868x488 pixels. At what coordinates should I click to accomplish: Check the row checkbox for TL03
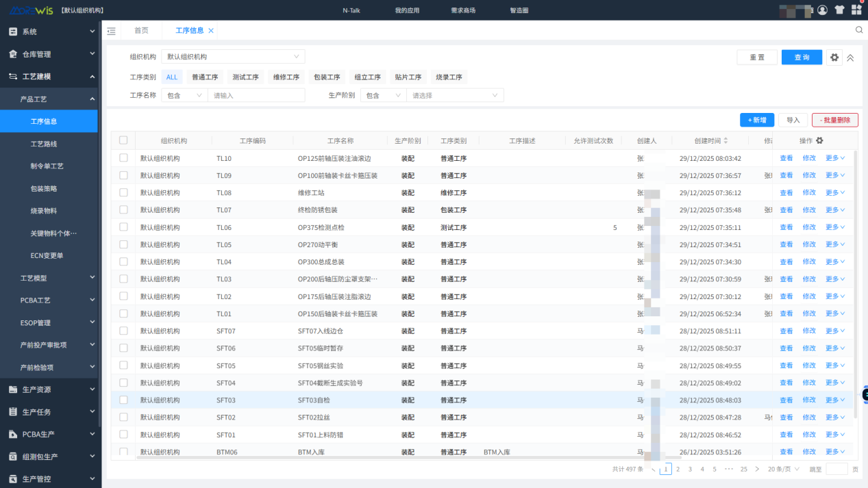click(x=123, y=279)
